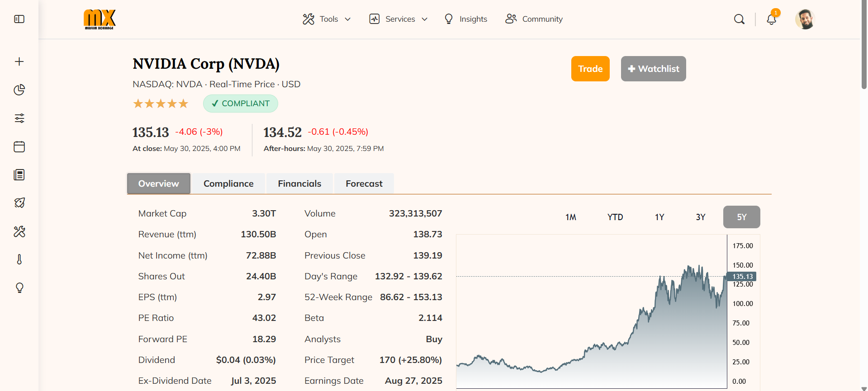Click the plus icon in left sidebar

click(x=19, y=61)
